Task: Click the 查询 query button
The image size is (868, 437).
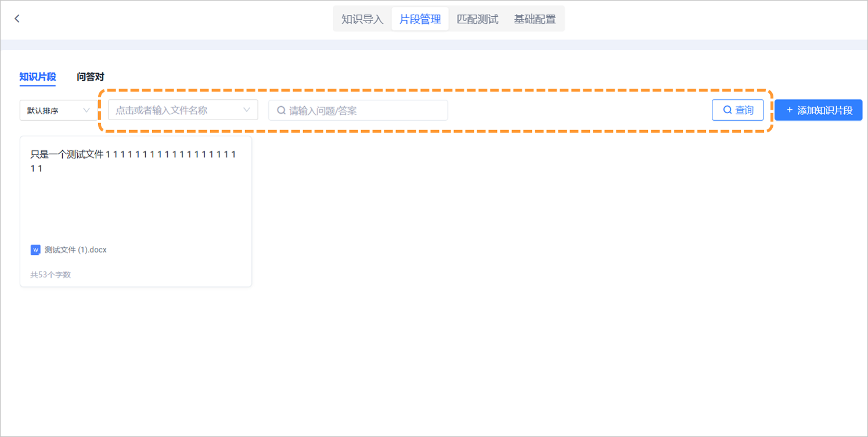Action: tap(737, 110)
